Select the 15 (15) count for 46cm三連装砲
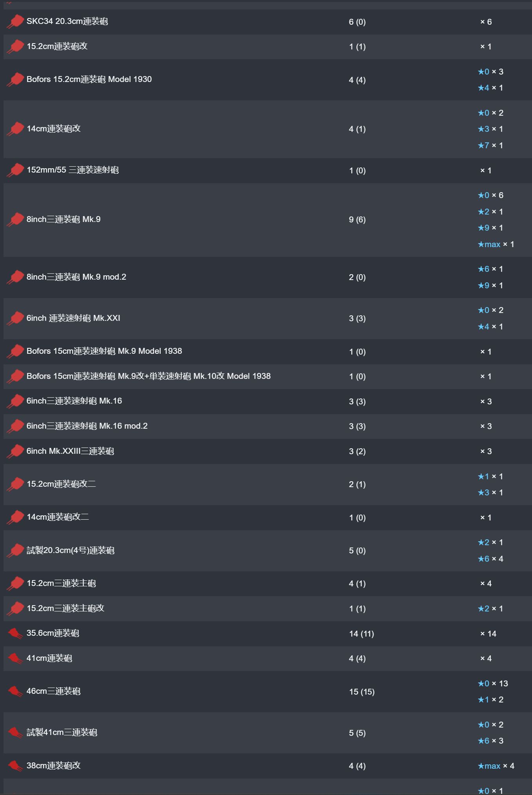 tap(361, 692)
